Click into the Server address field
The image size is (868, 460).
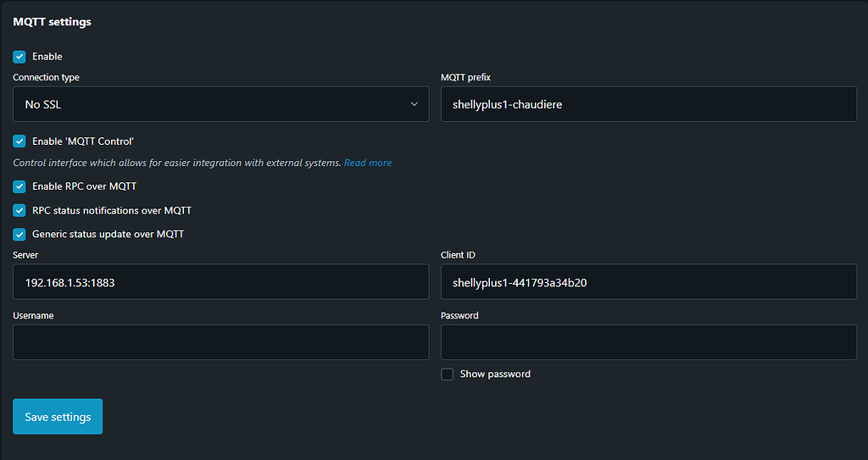[x=220, y=282]
